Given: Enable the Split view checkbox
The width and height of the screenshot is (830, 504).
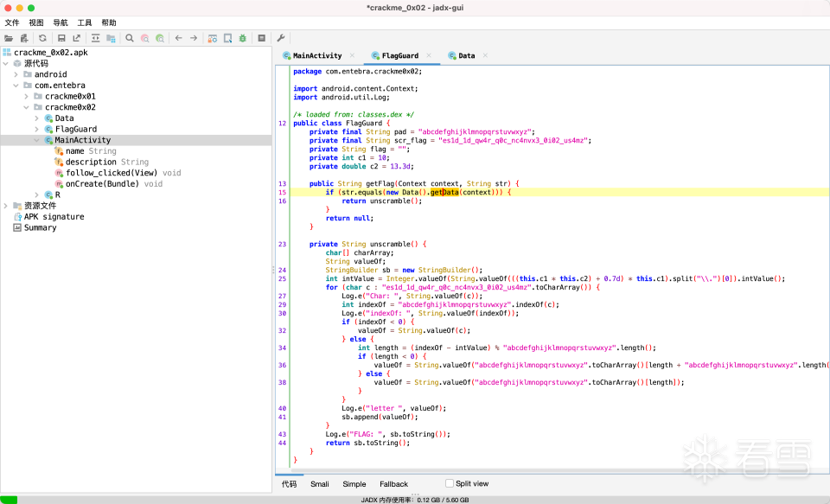Looking at the screenshot, I should 450,483.
